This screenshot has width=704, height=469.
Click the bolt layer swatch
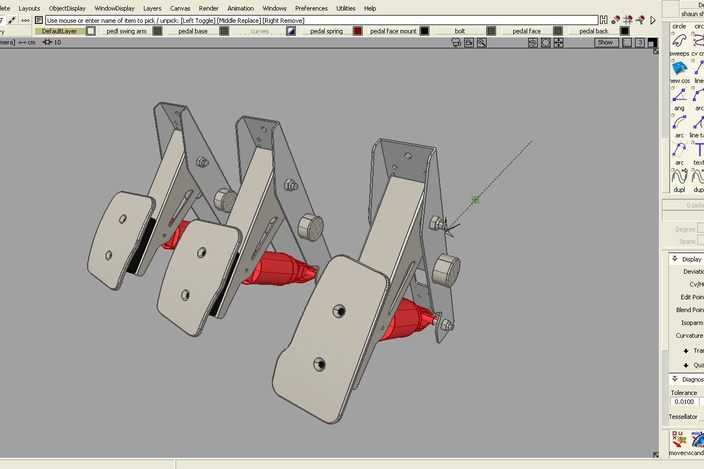491,31
